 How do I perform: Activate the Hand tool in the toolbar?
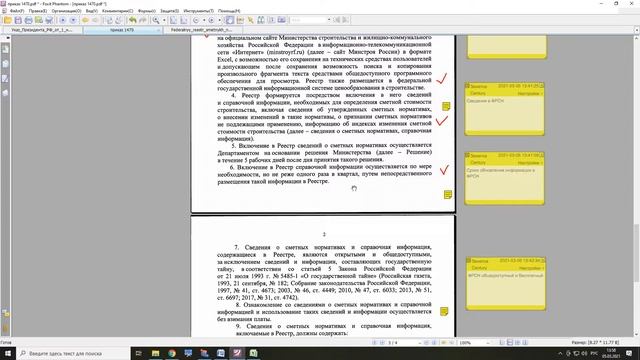(230, 20)
